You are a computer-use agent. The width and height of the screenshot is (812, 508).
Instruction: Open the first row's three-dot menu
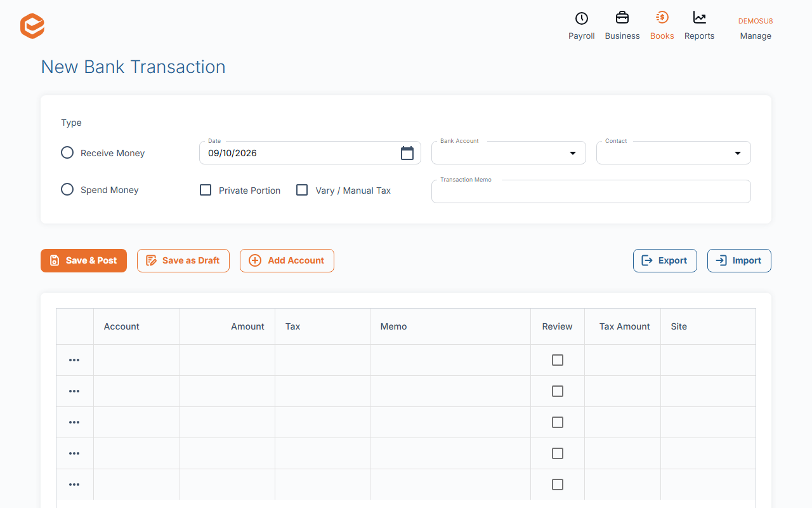pos(74,360)
